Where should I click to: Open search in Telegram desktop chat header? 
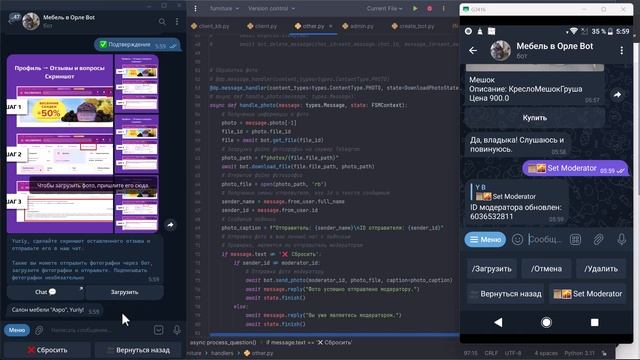pos(162,21)
